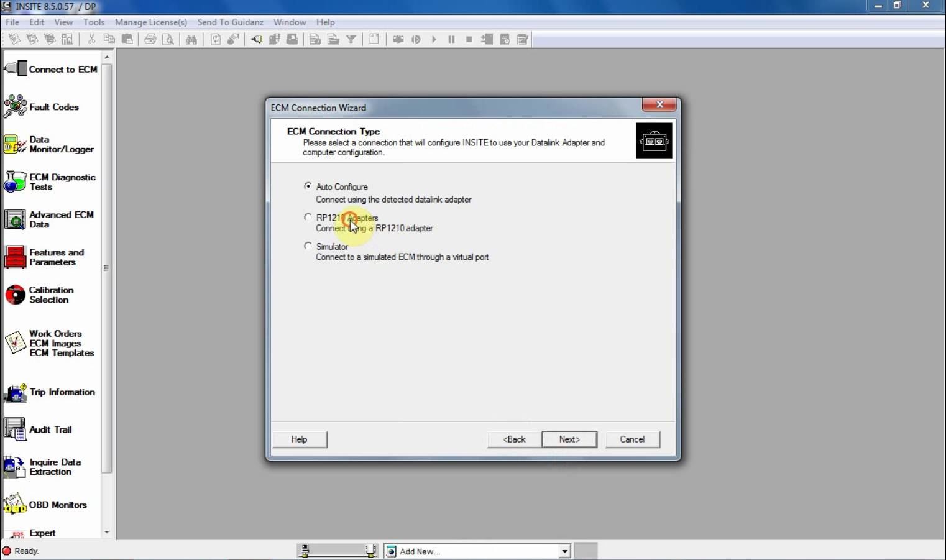Open the Edit menu
Viewport: 946px width, 560px height.
[37, 22]
